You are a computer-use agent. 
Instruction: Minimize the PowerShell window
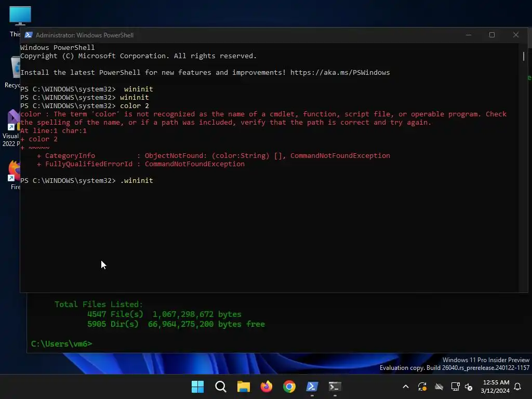click(x=469, y=35)
